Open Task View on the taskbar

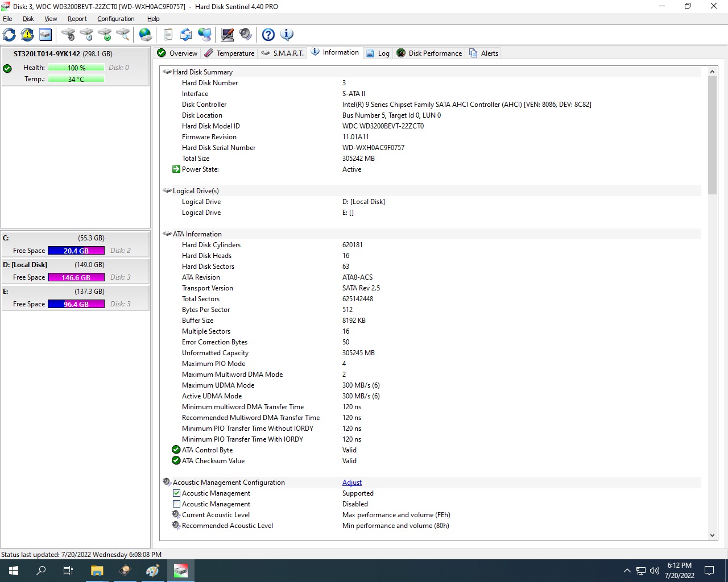coord(68,571)
